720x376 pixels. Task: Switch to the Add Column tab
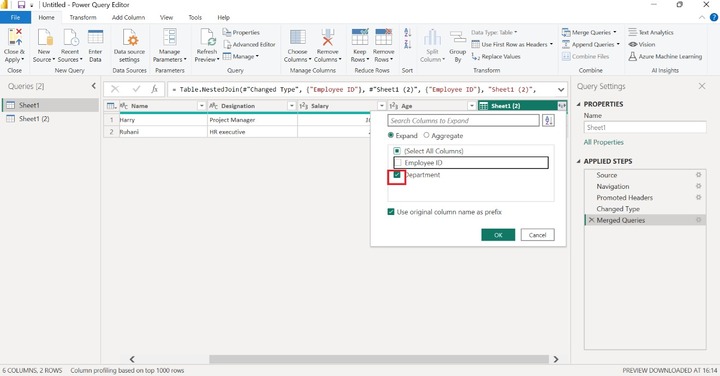pyautogui.click(x=129, y=17)
